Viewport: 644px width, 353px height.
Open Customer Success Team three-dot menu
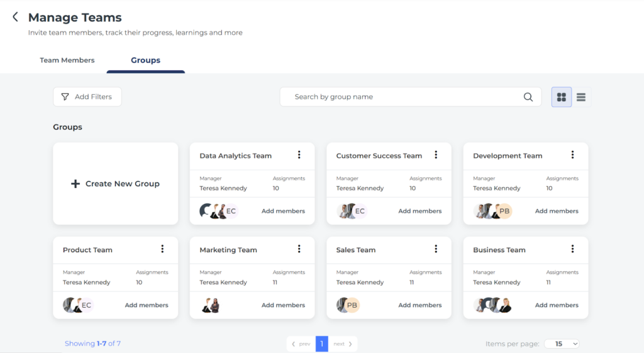[x=436, y=155]
